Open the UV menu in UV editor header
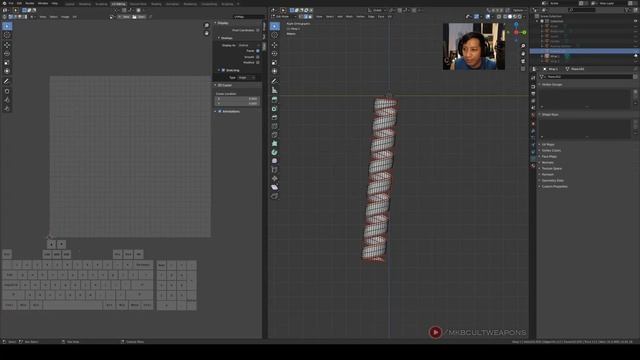Image resolution: width=640 pixels, height=360 pixels. point(75,17)
